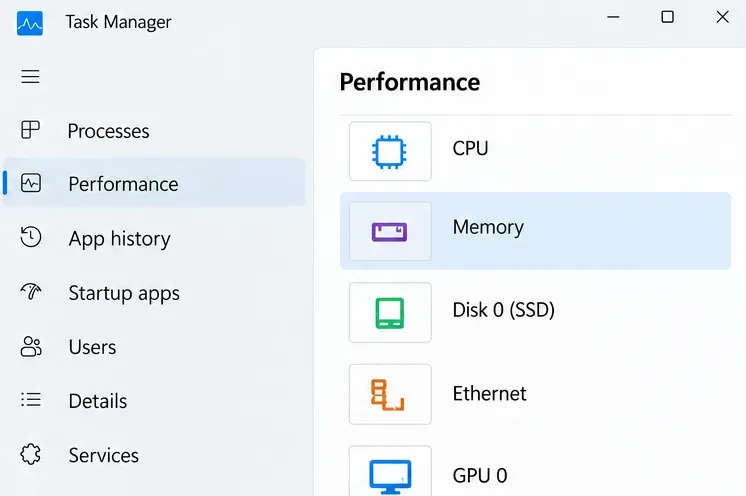Go to App history page

point(119,239)
